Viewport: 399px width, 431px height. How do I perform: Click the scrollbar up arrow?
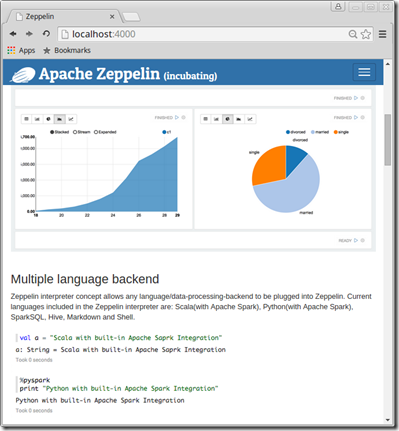387,64
